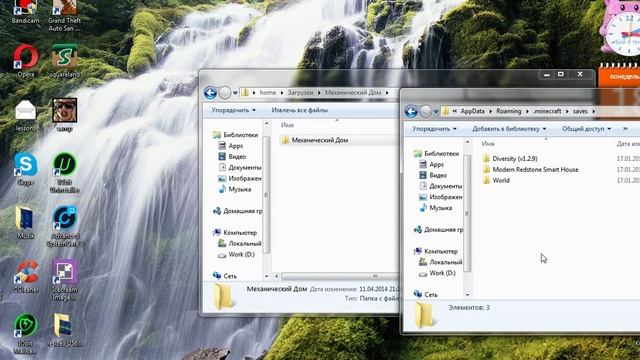Open the Opera browser icon
This screenshot has height=360, width=640.
pos(26,60)
